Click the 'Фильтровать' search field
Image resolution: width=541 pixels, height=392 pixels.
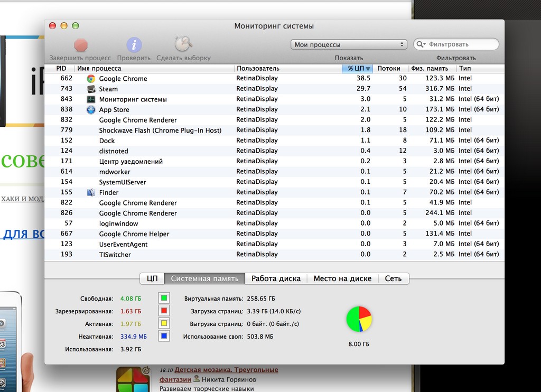coord(461,44)
